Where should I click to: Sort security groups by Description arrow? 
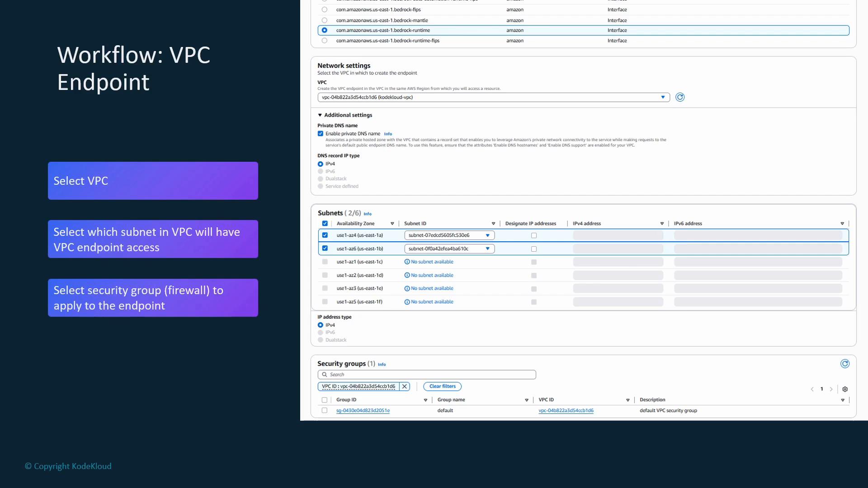[x=843, y=400]
